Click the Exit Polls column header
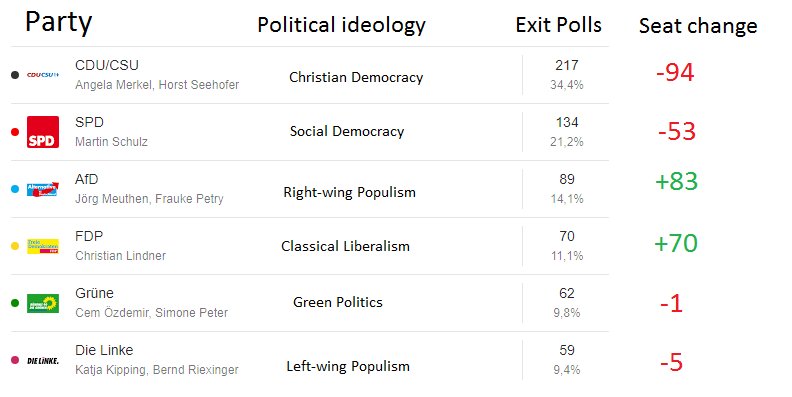Screen dimensions: 792x397 click(x=559, y=25)
